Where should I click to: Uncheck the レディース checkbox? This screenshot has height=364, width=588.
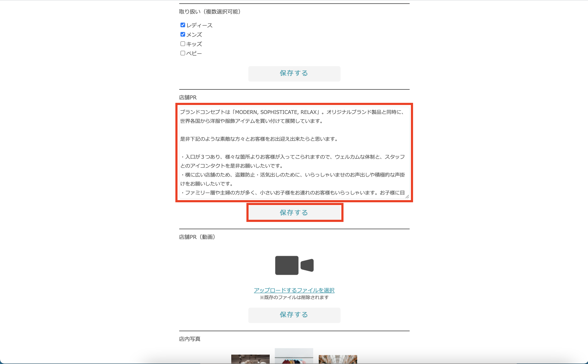(x=183, y=25)
